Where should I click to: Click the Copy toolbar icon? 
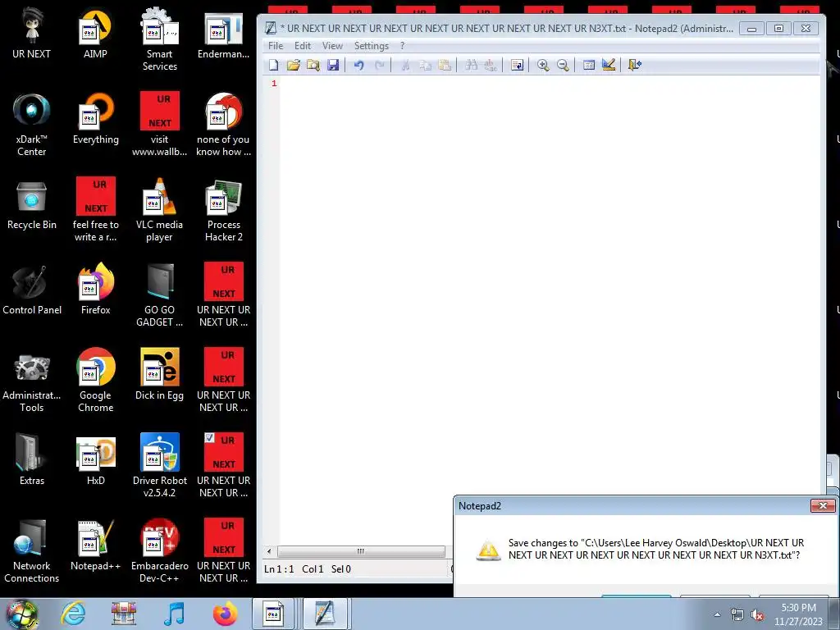(426, 66)
